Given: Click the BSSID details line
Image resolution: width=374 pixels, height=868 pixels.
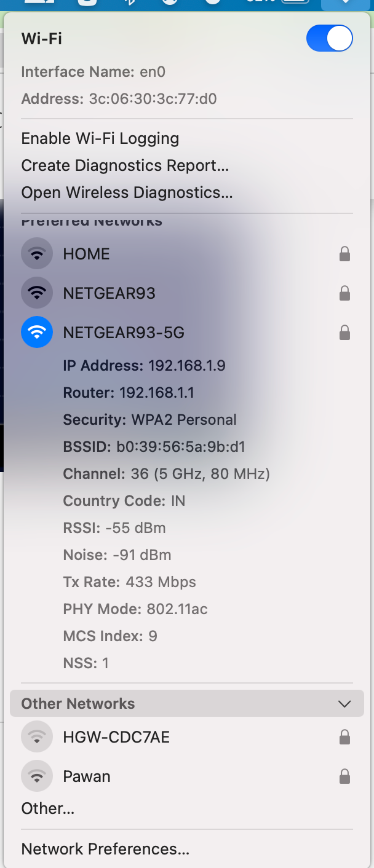Looking at the screenshot, I should pos(154,447).
